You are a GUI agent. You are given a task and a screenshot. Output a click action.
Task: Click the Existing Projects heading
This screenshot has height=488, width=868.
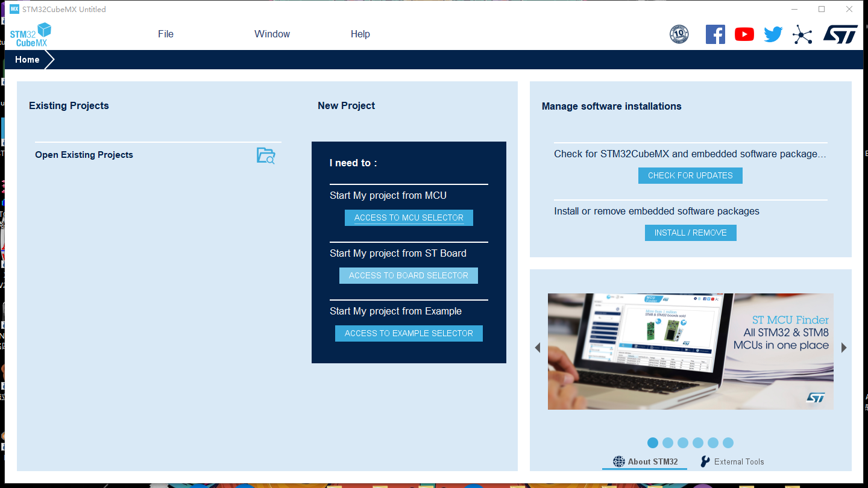click(69, 105)
